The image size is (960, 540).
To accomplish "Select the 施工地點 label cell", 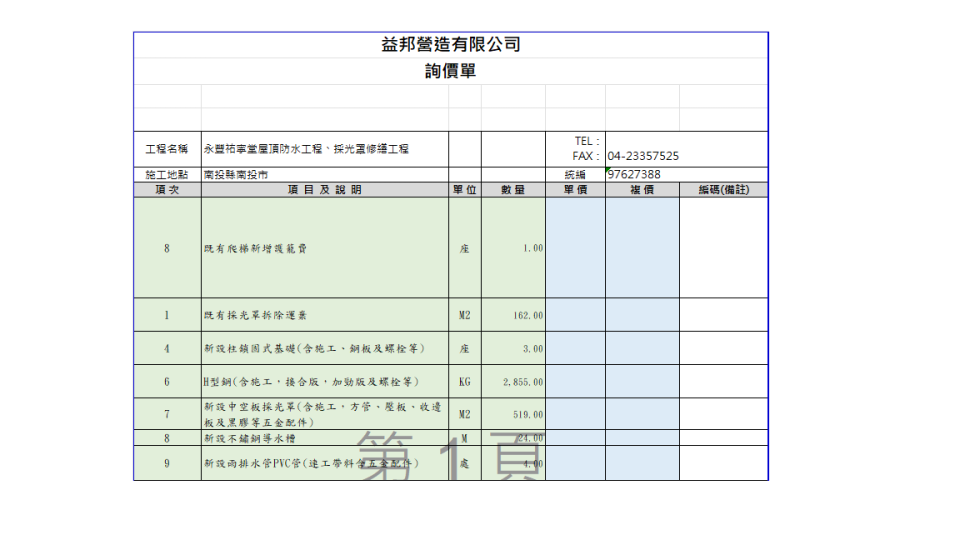I will coord(167,174).
